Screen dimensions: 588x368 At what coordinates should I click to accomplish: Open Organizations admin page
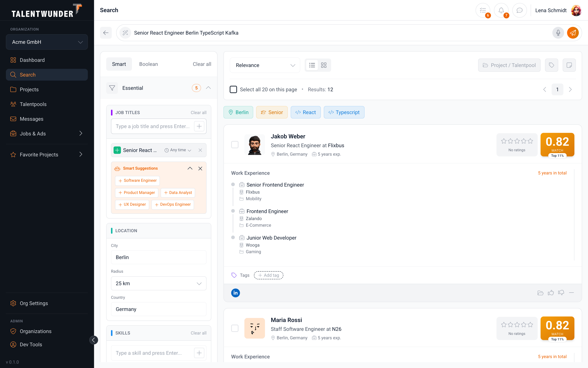(47, 331)
